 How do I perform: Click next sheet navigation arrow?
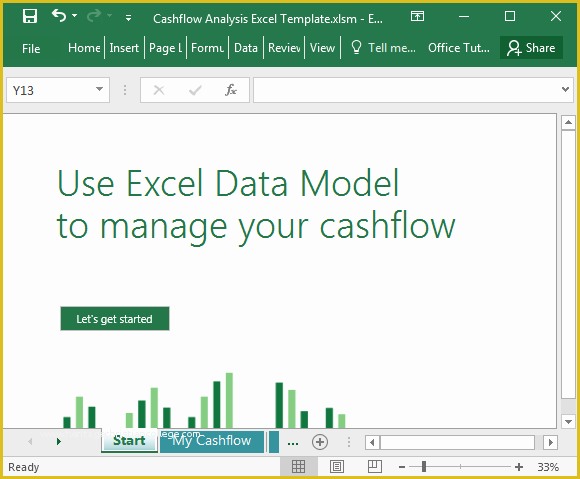[x=58, y=441]
